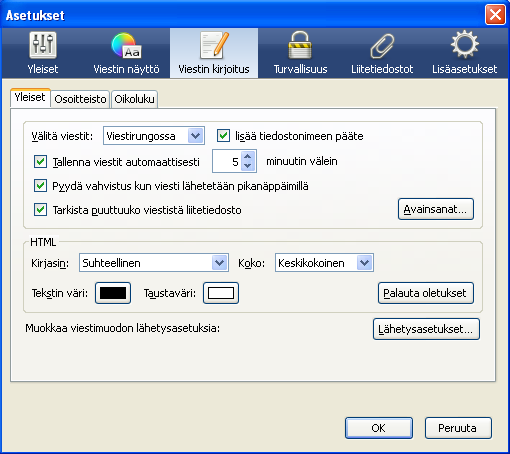510x454 pixels.
Task: Toggle 'lisää tiedostonimeen pääte' checkbox
Action: (x=223, y=136)
